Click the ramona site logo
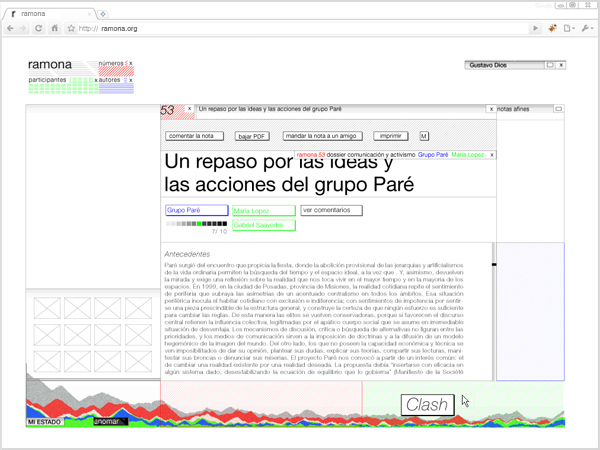600x450 pixels. pos(50,64)
